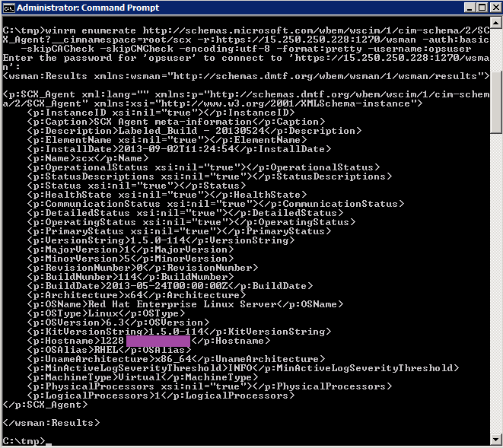Click the KitVersionString line
The width and height of the screenshot is (503, 448).
pos(179,332)
